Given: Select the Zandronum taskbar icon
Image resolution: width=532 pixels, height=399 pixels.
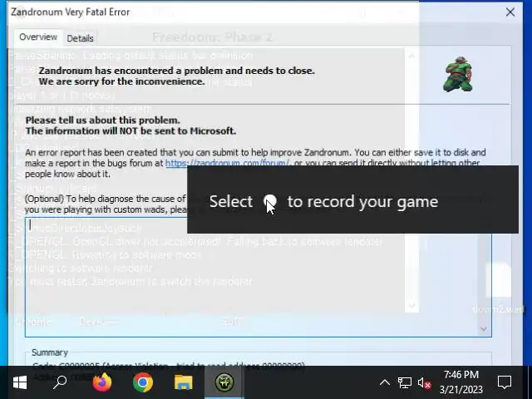Looking at the screenshot, I should (x=224, y=382).
